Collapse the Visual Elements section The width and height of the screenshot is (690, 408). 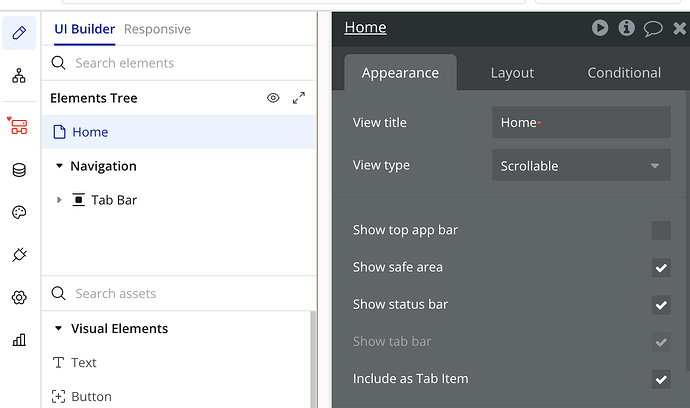point(59,328)
